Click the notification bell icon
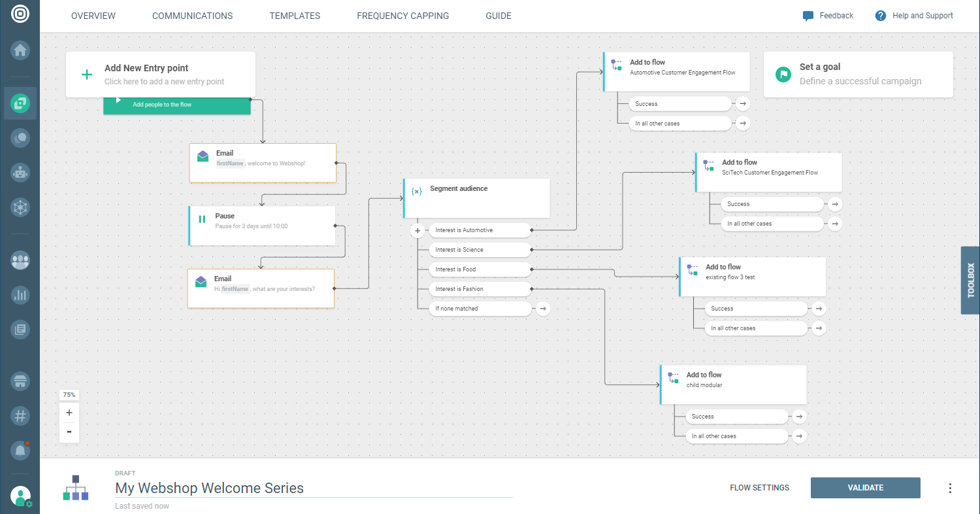 tap(20, 451)
